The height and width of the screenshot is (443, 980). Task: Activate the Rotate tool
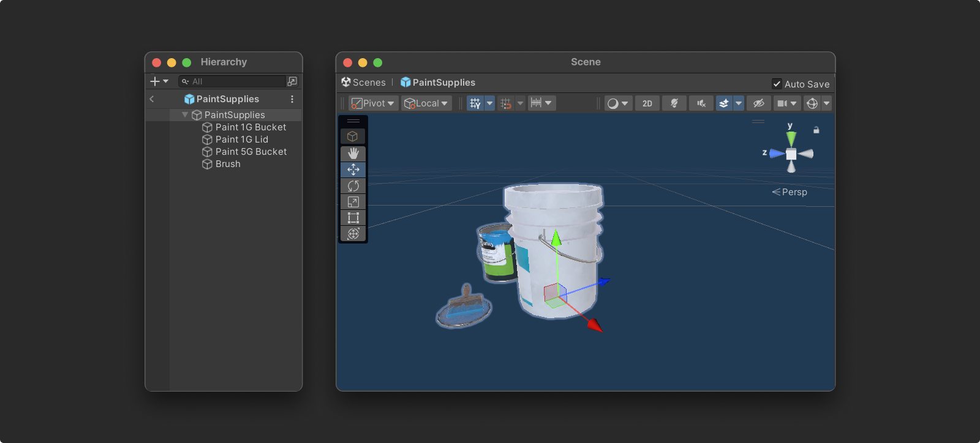(353, 186)
